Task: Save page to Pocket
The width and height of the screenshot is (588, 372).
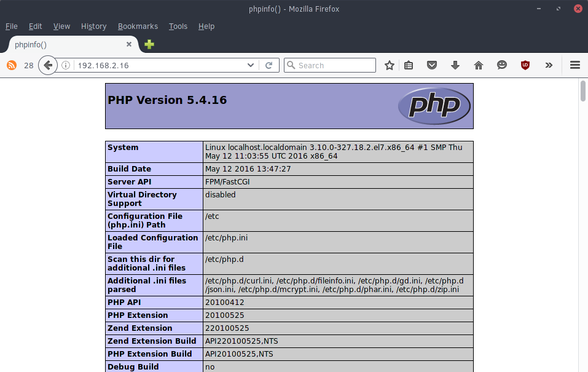Action: coord(432,65)
